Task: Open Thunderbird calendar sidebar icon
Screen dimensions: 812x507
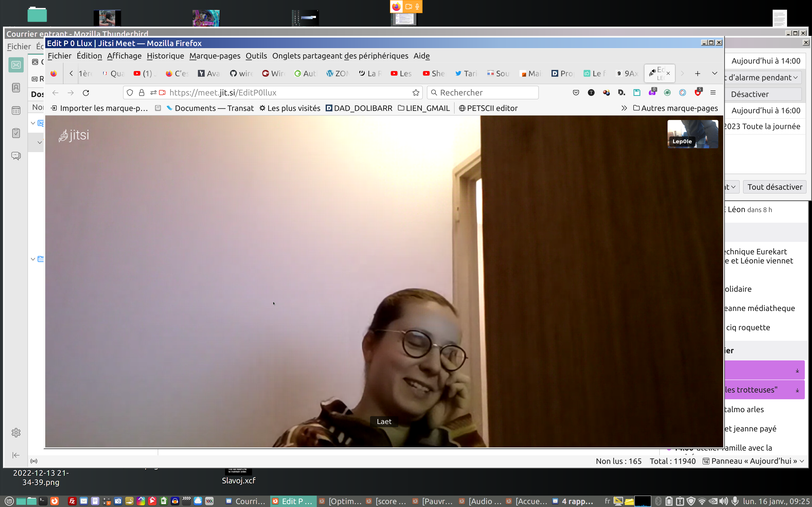Action: point(16,110)
